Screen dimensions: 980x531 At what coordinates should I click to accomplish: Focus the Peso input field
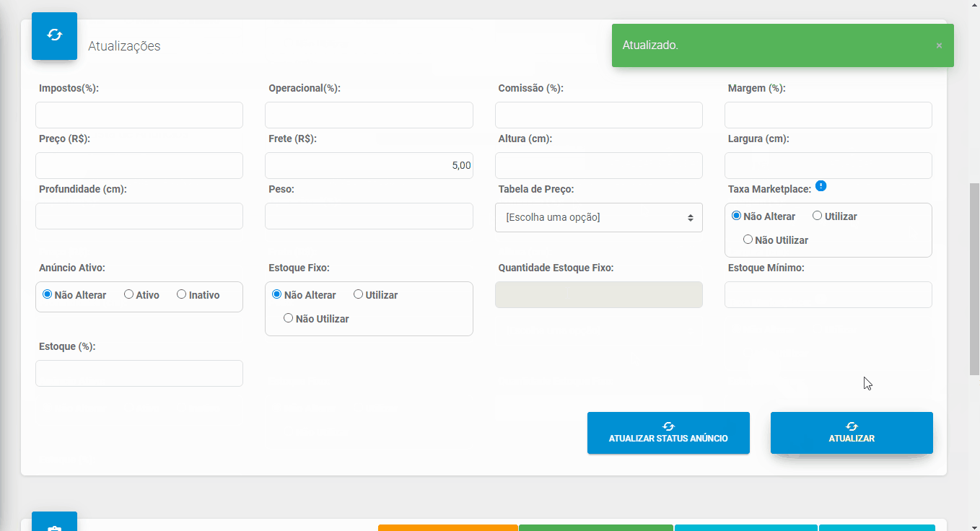pyautogui.click(x=369, y=216)
